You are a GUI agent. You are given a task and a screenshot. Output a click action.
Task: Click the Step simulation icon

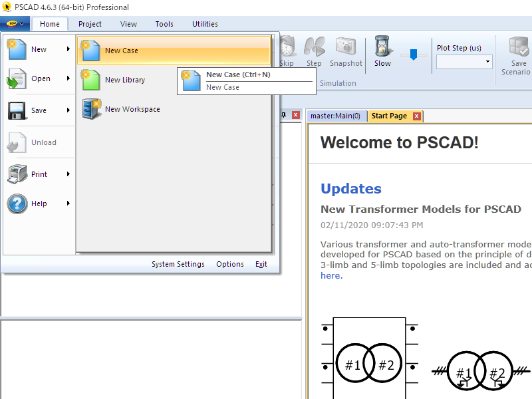pyautogui.click(x=314, y=48)
